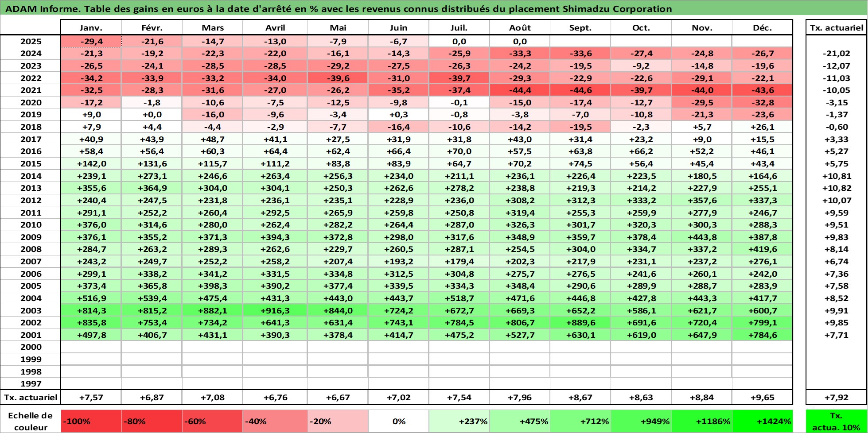868x433 pixels.
Task: Click the 'Avril' column header
Action: [275, 27]
